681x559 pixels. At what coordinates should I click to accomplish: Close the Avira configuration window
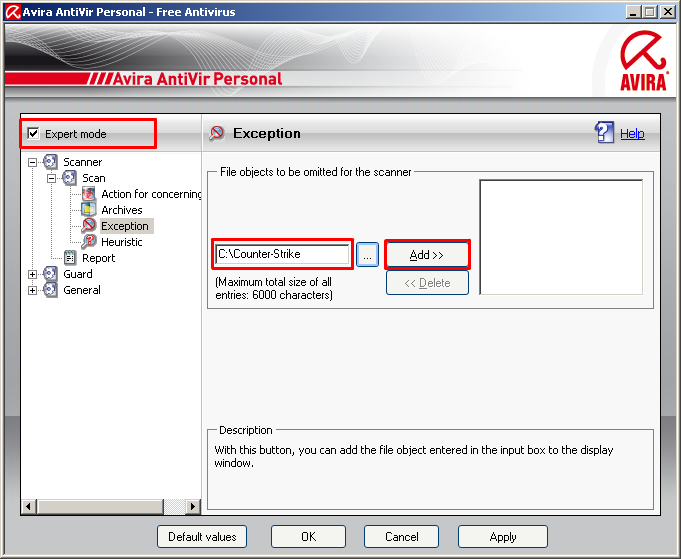coord(668,12)
